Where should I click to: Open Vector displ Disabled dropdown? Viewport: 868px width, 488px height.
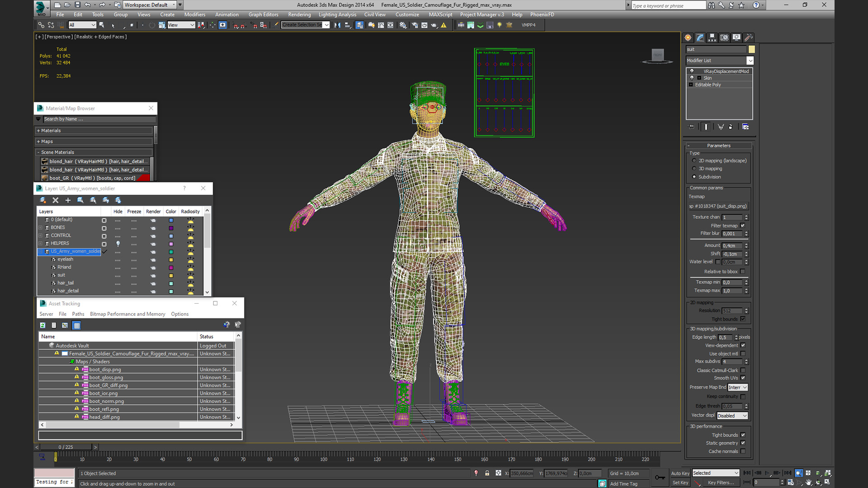point(732,416)
